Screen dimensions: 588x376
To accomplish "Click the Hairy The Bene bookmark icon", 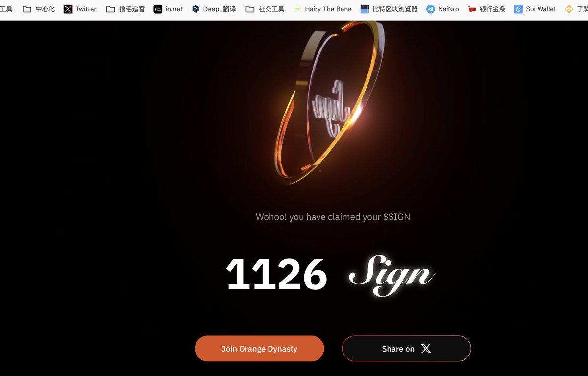I will click(x=297, y=9).
